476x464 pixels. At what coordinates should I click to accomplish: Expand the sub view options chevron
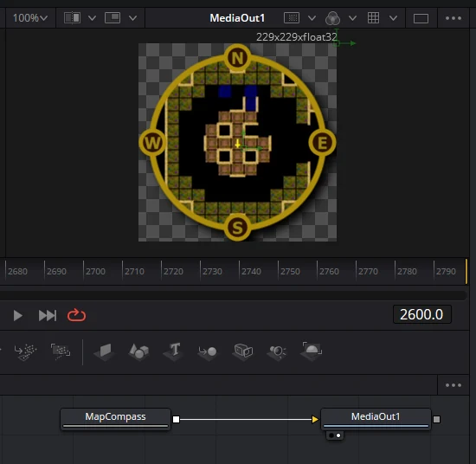132,18
